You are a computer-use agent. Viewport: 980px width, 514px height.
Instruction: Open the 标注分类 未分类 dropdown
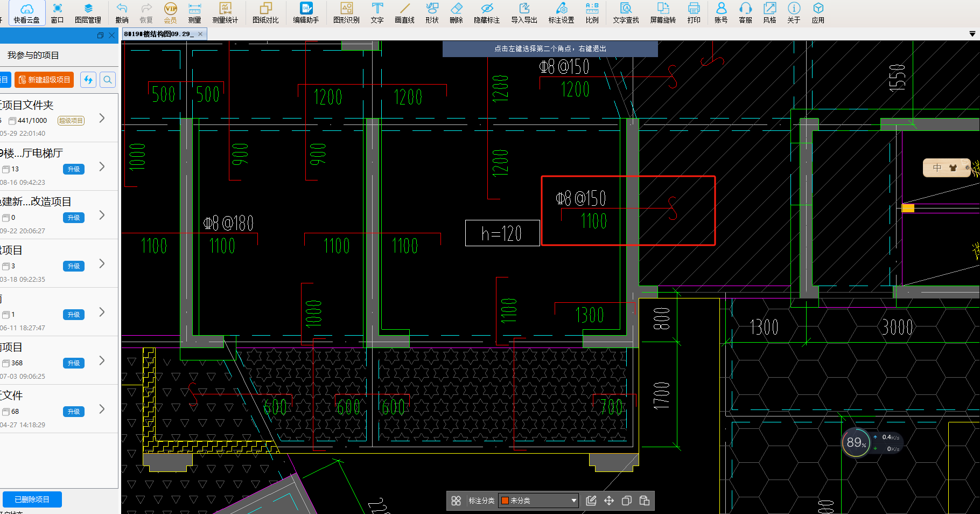(x=538, y=501)
